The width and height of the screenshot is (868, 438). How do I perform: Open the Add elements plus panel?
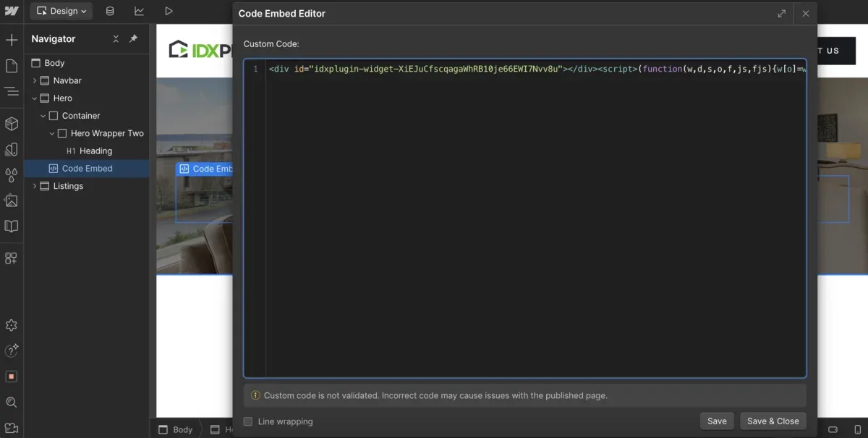12,40
